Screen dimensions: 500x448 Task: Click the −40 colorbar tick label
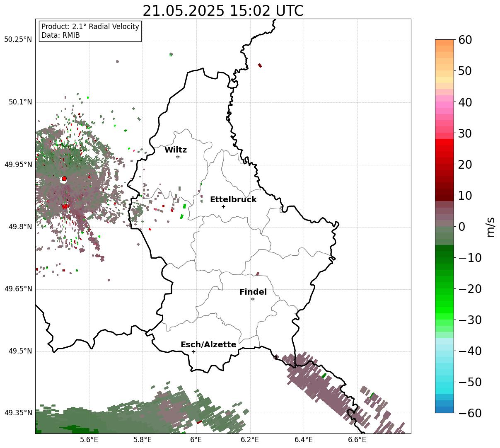(x=469, y=351)
